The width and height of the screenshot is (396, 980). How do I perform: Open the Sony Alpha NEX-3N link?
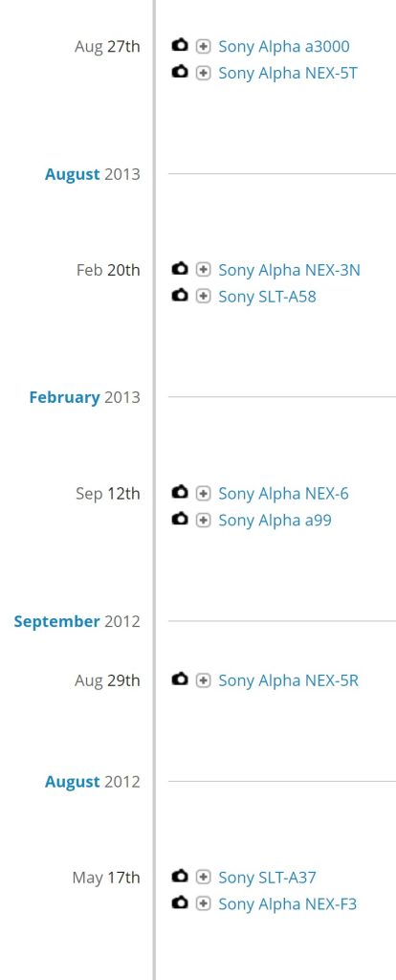click(289, 270)
